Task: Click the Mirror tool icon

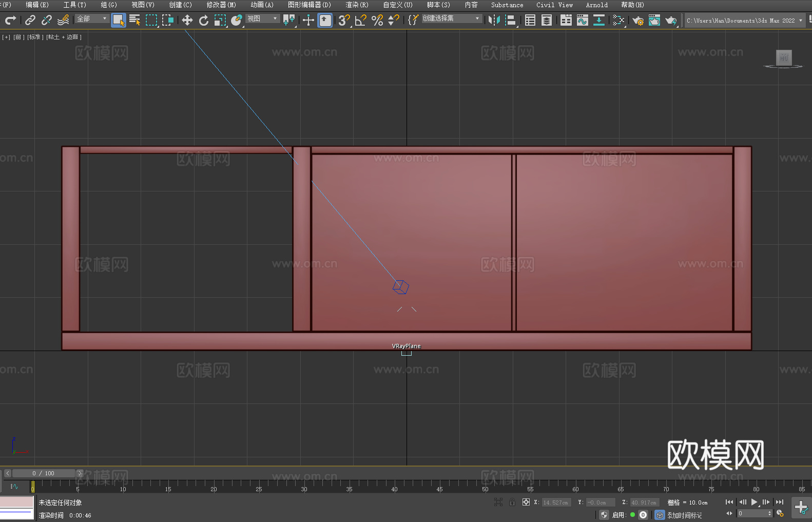Action: 494,20
